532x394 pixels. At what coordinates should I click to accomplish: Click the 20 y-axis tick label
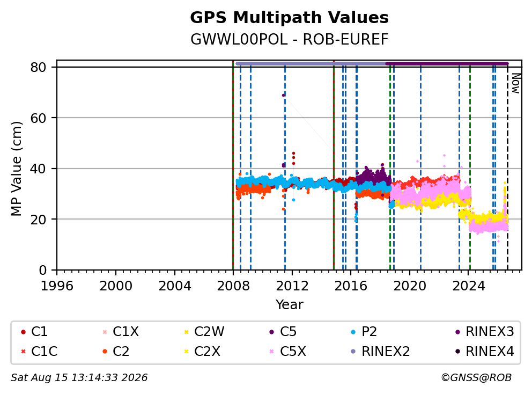[38, 220]
